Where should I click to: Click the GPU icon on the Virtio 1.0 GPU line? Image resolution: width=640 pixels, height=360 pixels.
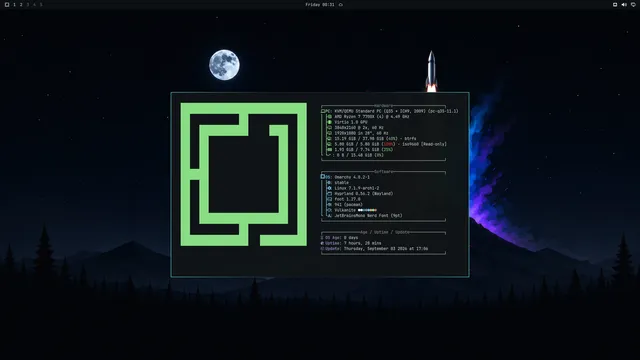pos(330,122)
